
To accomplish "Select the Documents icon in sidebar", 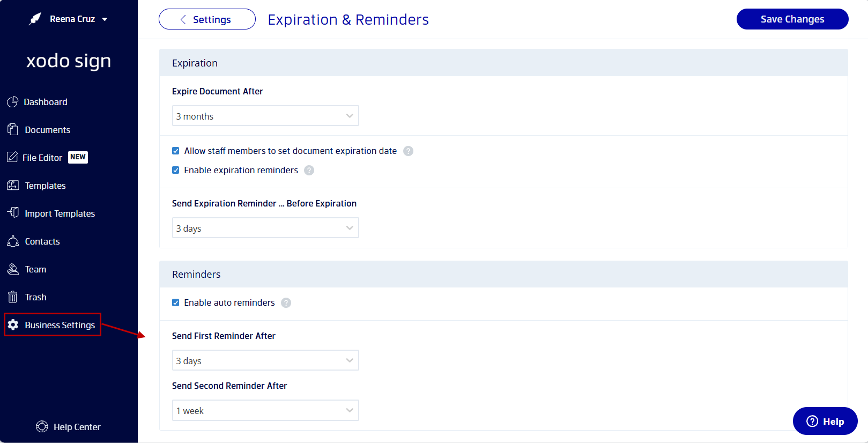I will click(x=13, y=129).
